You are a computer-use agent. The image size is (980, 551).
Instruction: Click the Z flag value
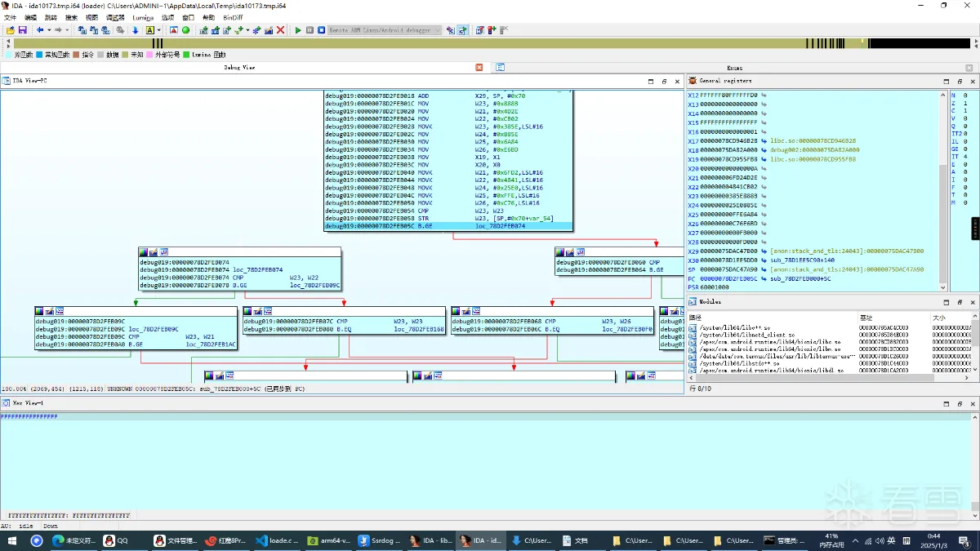[x=966, y=104]
